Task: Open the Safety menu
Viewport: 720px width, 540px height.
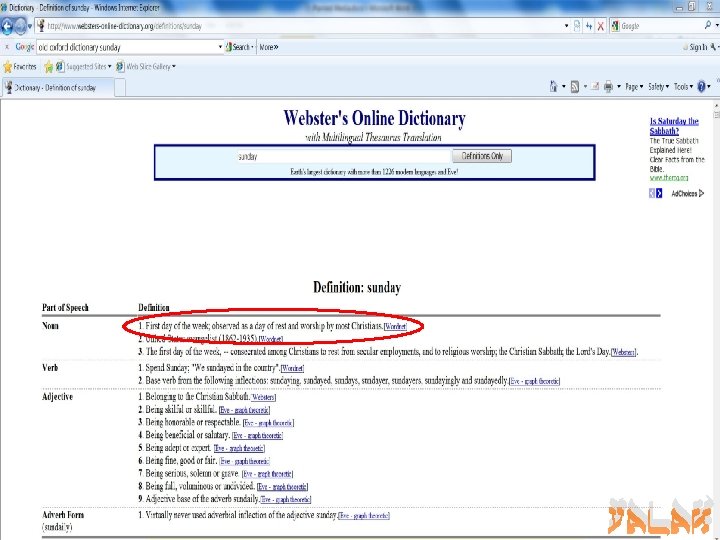Action: tap(658, 86)
